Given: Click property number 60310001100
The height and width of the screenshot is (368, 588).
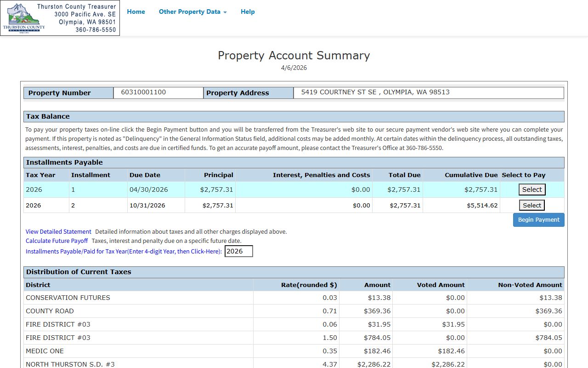Looking at the screenshot, I should click(143, 92).
